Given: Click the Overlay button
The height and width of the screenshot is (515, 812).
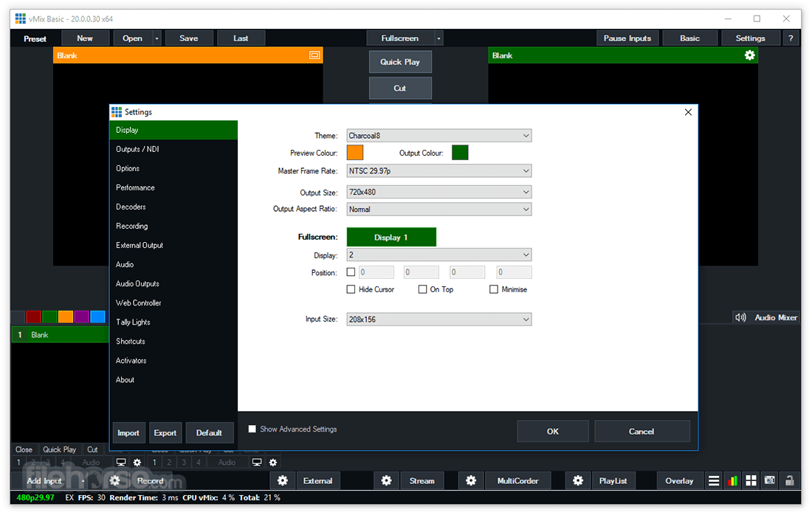Looking at the screenshot, I should pos(679,481).
